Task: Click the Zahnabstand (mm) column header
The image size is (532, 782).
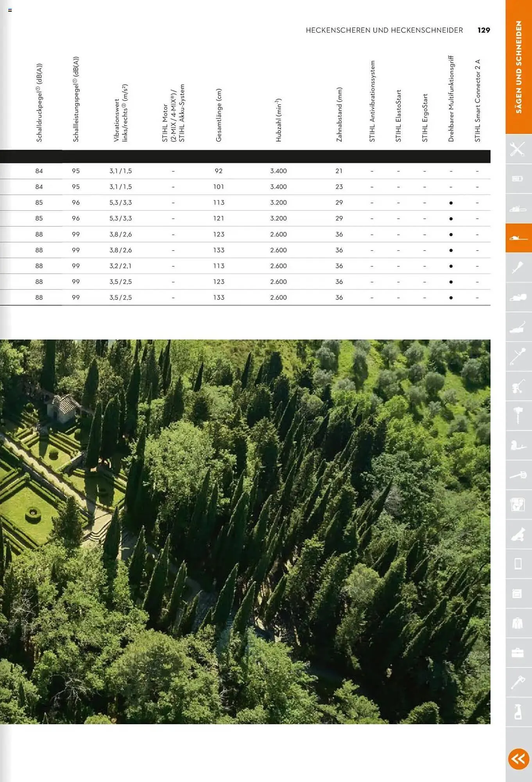Action: (339, 114)
